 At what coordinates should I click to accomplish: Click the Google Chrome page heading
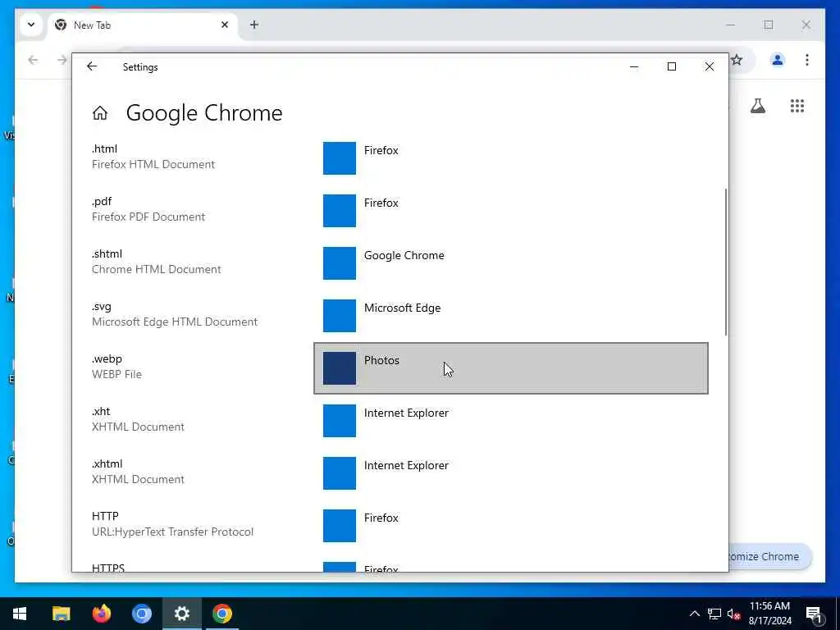coord(204,113)
